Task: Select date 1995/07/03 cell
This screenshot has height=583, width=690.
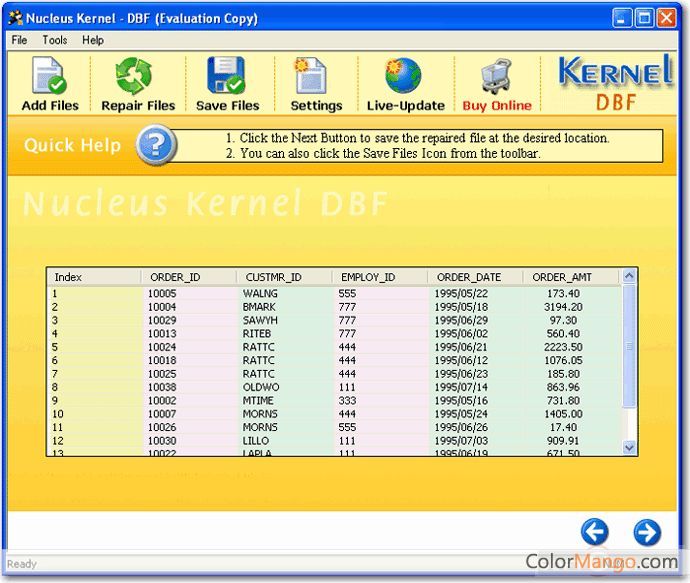Action: point(461,441)
